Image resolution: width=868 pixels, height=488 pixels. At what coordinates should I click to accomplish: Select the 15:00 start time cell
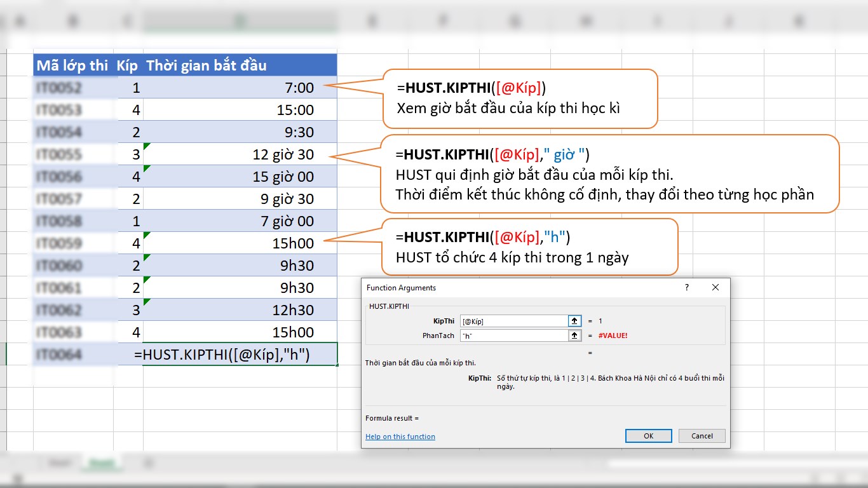(240, 110)
